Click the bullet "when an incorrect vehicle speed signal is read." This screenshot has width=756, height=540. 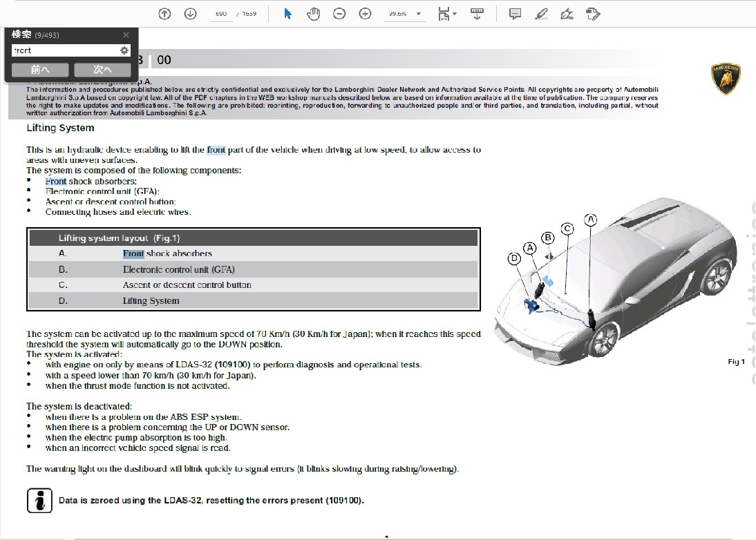[138, 448]
